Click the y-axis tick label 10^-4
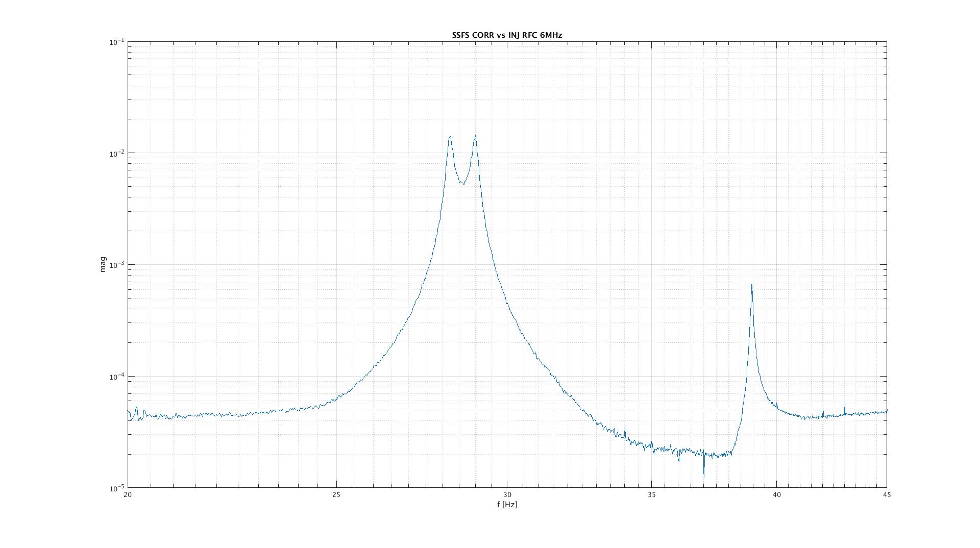 pyautogui.click(x=116, y=377)
